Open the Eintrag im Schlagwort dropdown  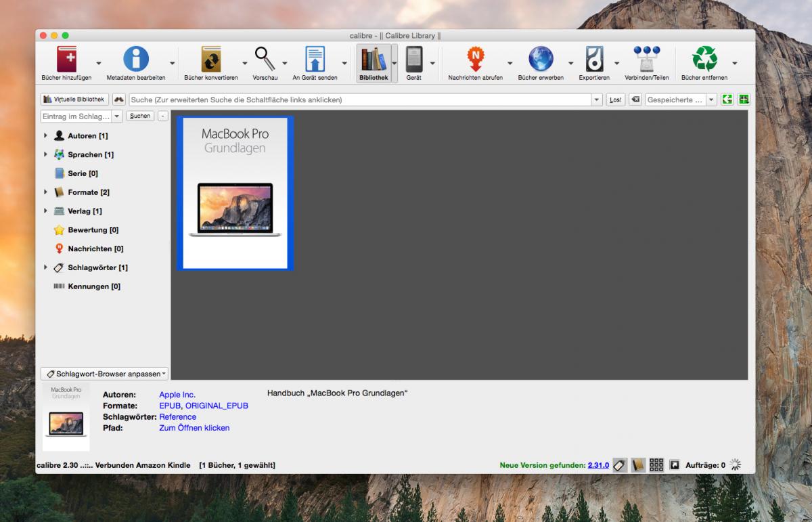117,116
